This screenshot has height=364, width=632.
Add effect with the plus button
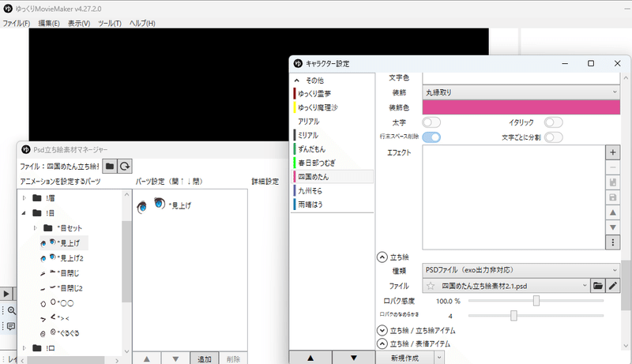click(x=613, y=152)
